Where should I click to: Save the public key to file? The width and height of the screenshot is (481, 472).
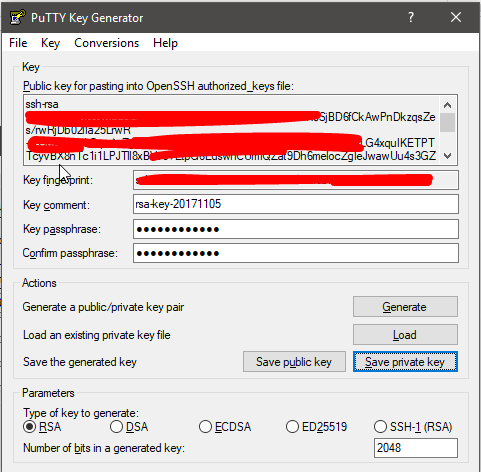[294, 362]
